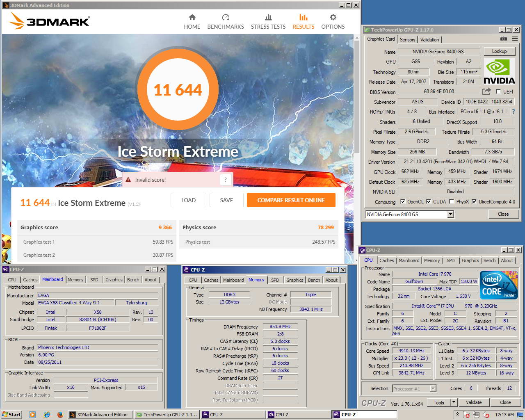Click the question mark beside Invalid score

(226, 180)
